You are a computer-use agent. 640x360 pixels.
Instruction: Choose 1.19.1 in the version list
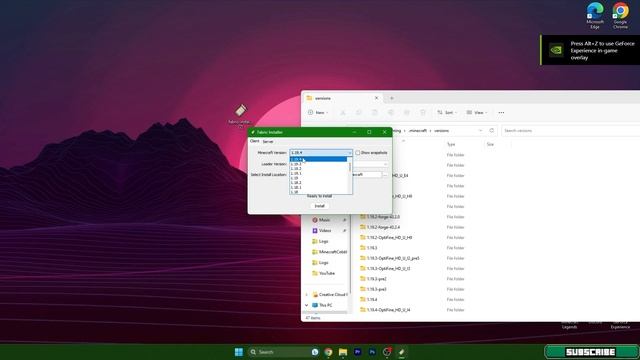coord(318,173)
